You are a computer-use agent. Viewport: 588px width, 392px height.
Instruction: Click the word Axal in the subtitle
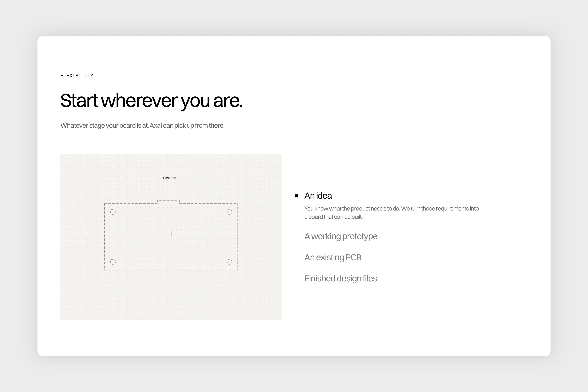156,125
